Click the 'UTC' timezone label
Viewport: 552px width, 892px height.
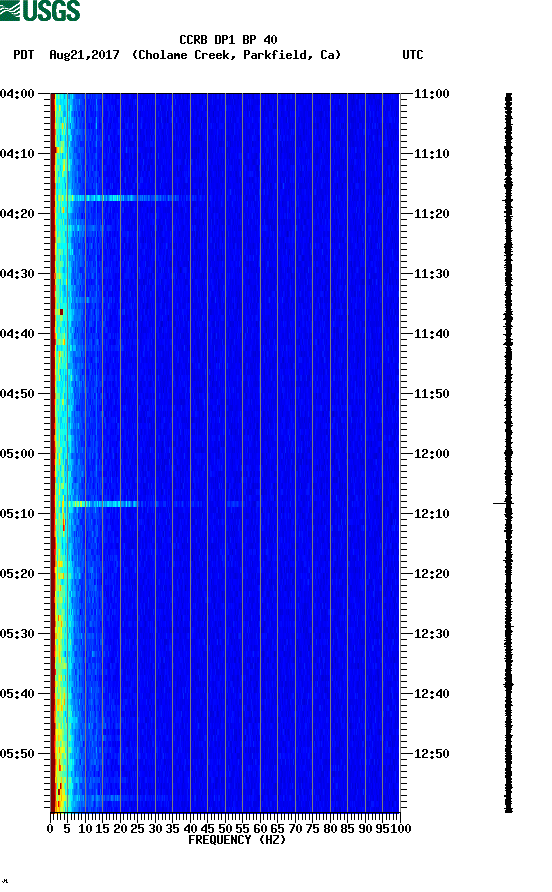click(x=413, y=55)
